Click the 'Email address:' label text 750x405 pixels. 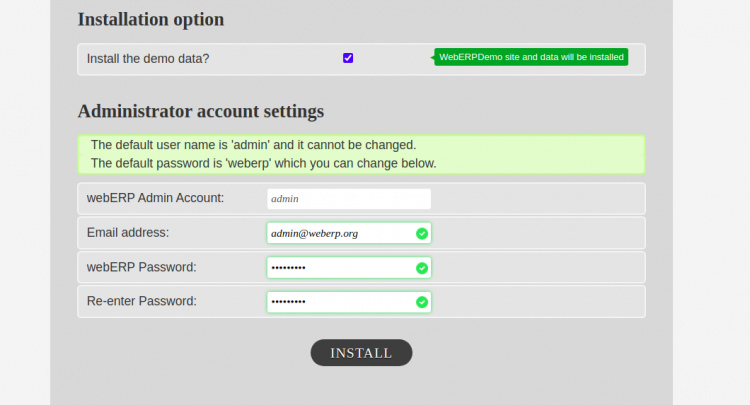point(128,232)
